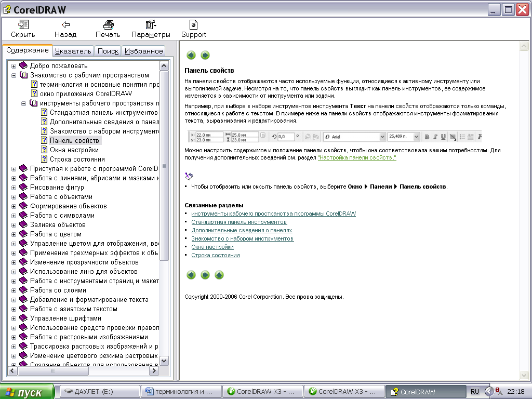Click the property bar screenshot image

point(335,137)
